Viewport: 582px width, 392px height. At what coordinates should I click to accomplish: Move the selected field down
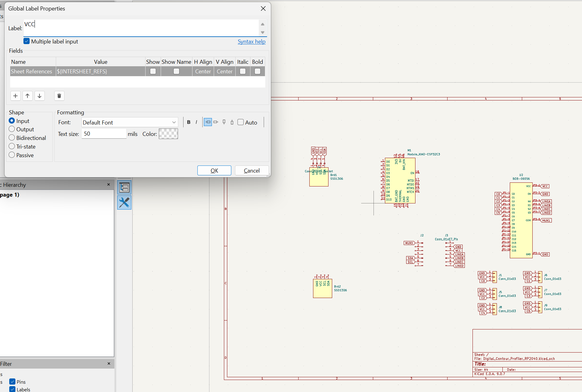click(x=39, y=96)
